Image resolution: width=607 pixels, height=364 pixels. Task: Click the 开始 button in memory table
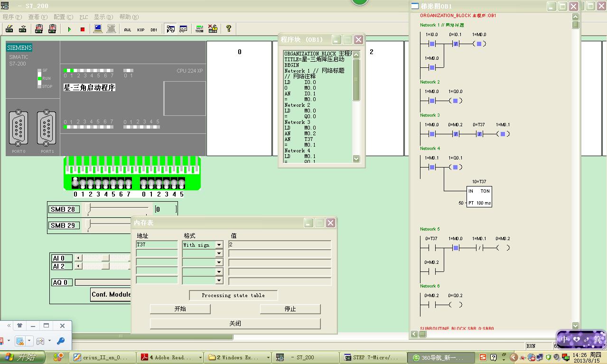tap(180, 309)
